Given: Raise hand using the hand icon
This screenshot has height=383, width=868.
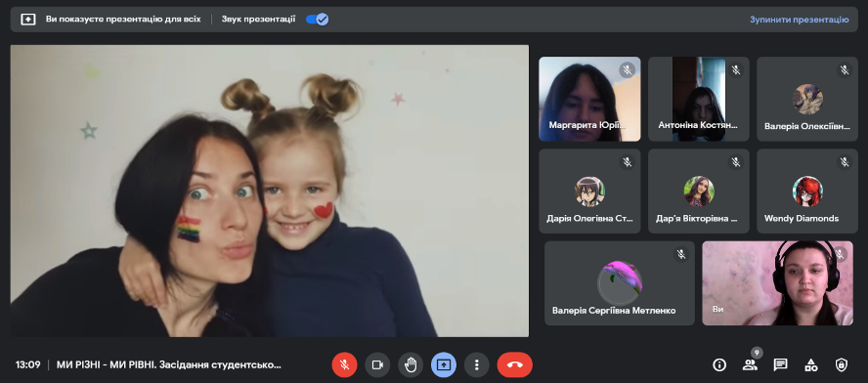Looking at the screenshot, I should (411, 364).
